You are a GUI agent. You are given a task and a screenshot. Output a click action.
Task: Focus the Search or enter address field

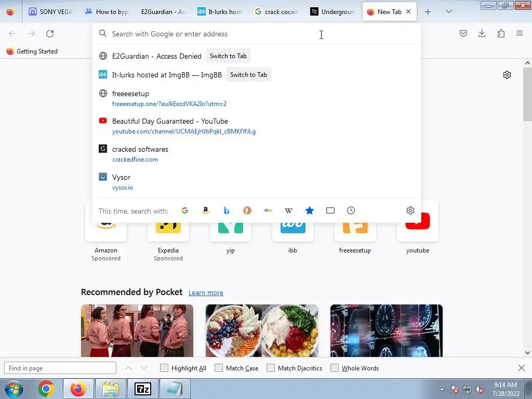[x=258, y=34]
